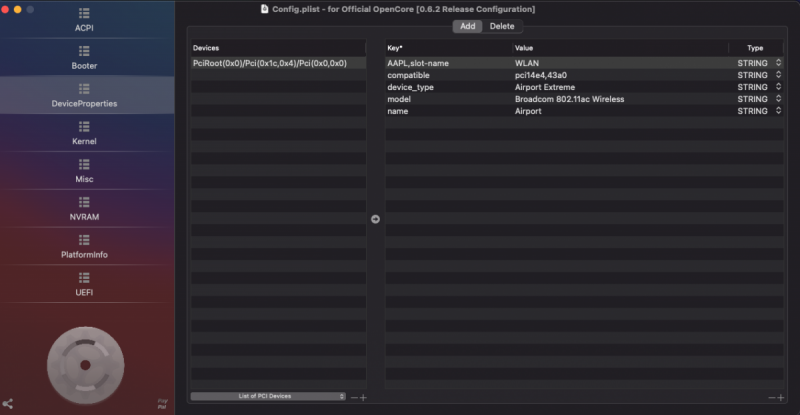The height and width of the screenshot is (415, 800).
Task: Select the AAPL,slot-name key cell
Action: click(448, 63)
